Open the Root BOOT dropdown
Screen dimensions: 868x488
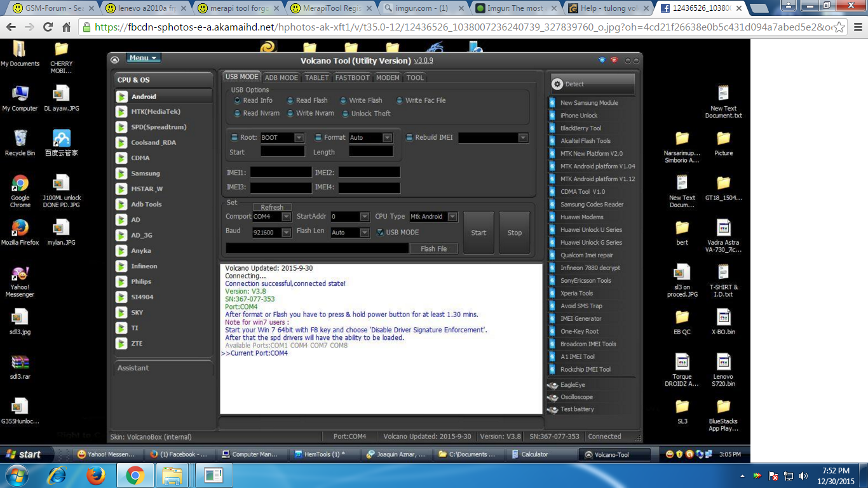tap(299, 138)
